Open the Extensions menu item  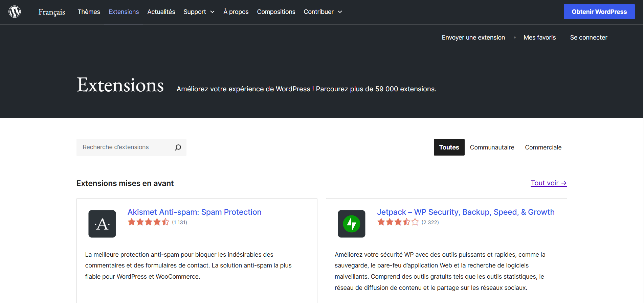(124, 12)
